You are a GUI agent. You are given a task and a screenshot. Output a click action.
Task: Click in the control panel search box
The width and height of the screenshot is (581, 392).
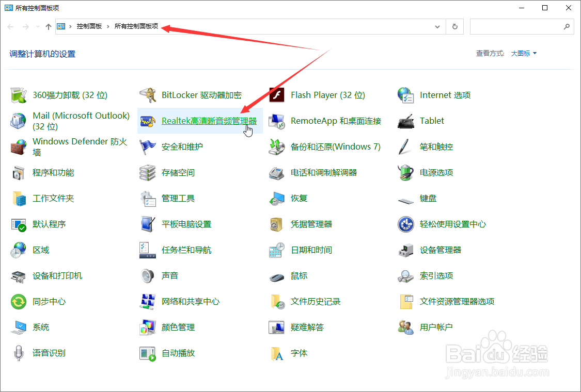coord(522,27)
